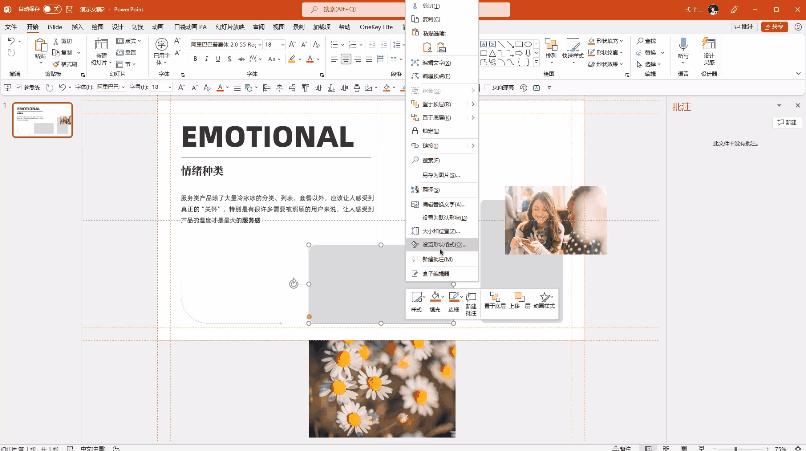Click the Comments button in the top right

click(743, 27)
